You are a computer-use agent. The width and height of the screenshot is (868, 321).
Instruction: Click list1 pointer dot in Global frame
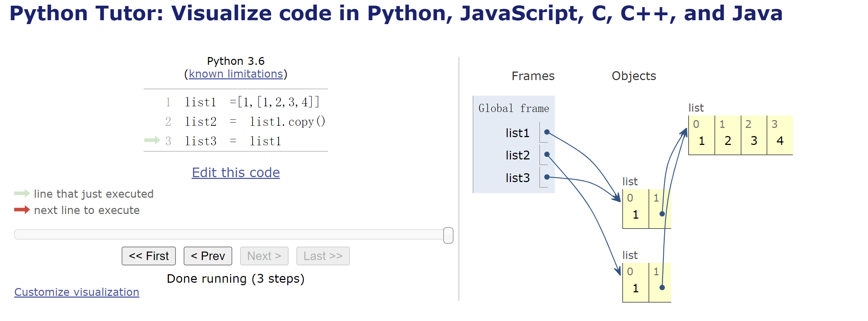(547, 132)
